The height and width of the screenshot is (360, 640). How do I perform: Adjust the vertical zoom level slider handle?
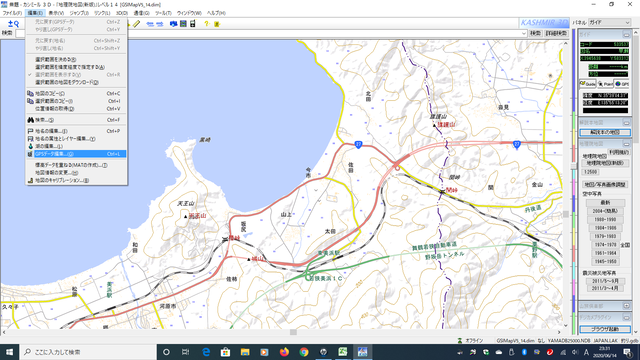pyautogui.click(x=573, y=166)
